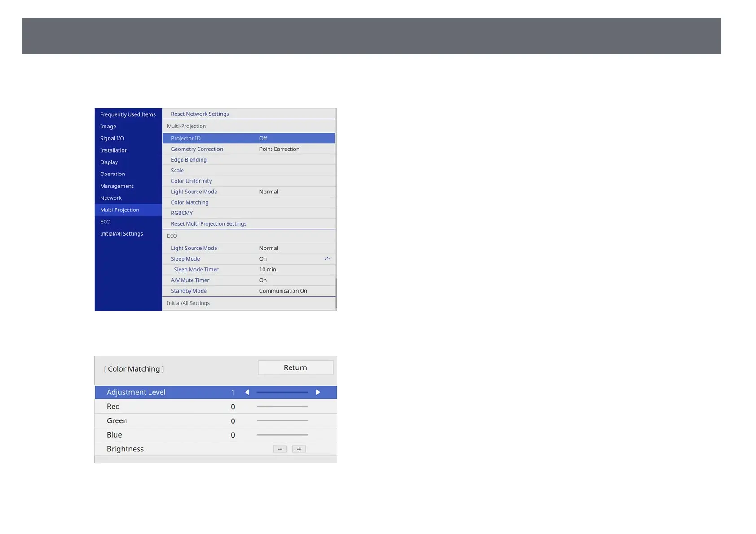
Task: Select the Scale option
Action: click(x=249, y=171)
